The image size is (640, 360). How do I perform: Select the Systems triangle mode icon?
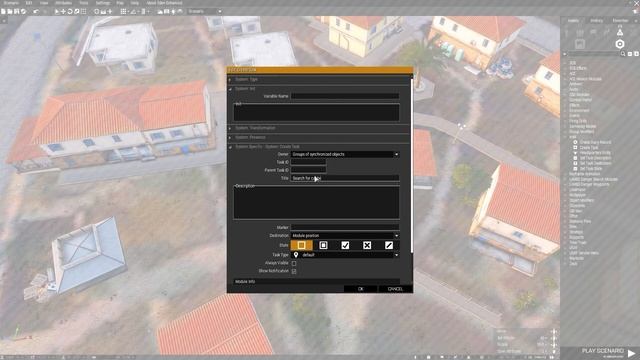tap(620, 32)
